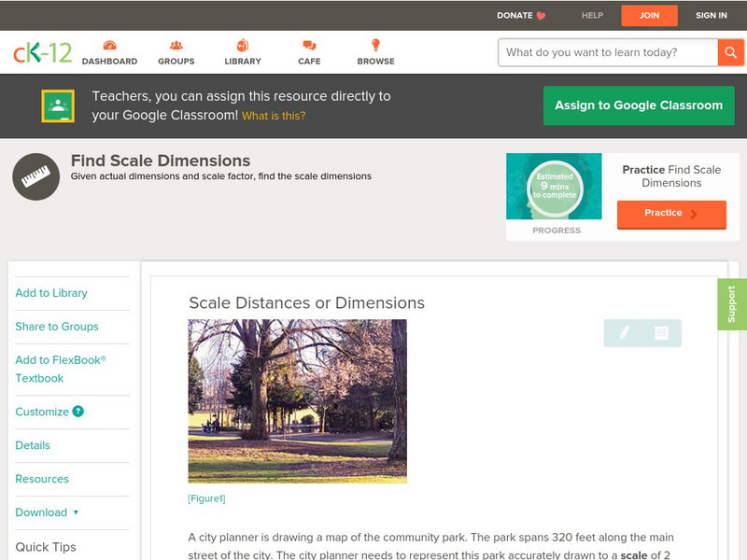Click the CK-12 logo

point(42,53)
